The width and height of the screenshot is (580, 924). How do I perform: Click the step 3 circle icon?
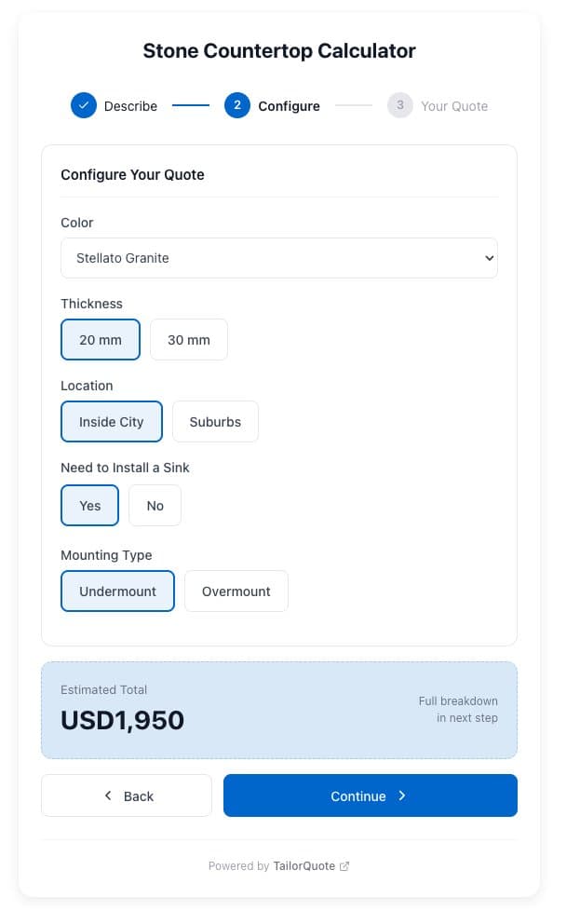[400, 105]
